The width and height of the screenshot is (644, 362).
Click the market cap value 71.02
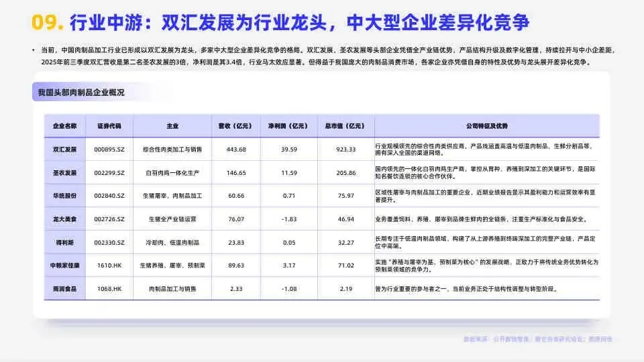(346, 265)
